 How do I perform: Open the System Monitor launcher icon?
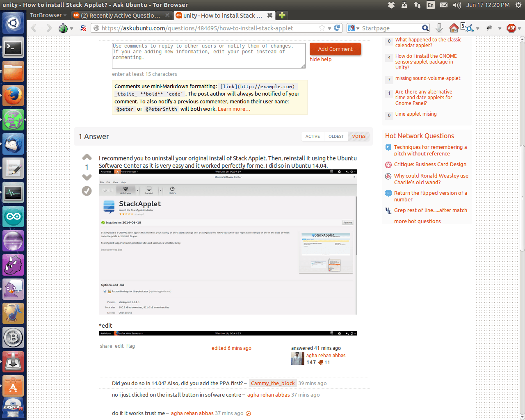[x=13, y=193]
